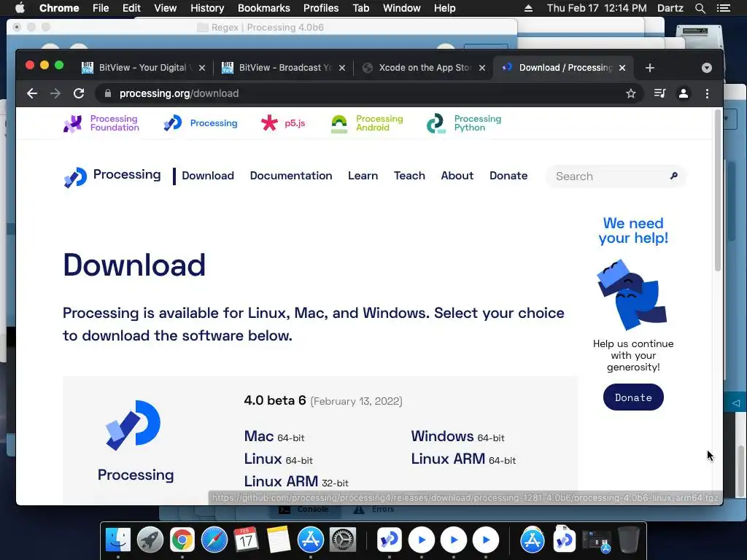Download the Windows 64-bit version

pos(457,436)
